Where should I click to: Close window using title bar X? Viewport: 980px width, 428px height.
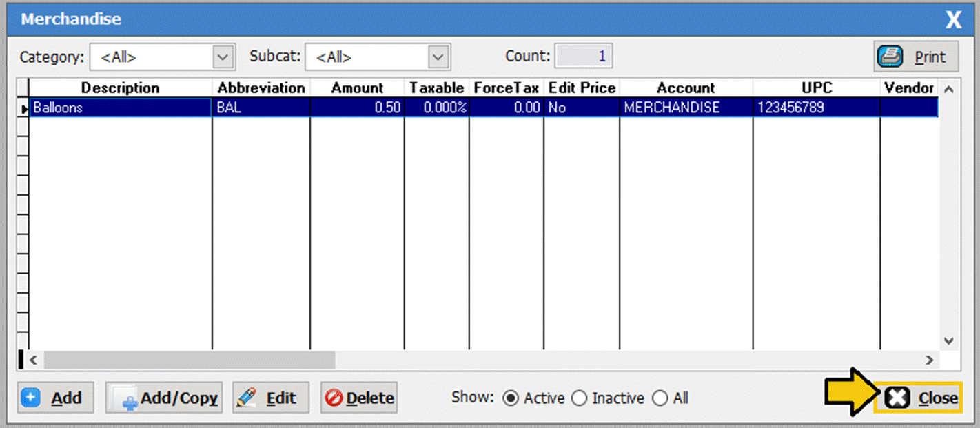coord(953,20)
